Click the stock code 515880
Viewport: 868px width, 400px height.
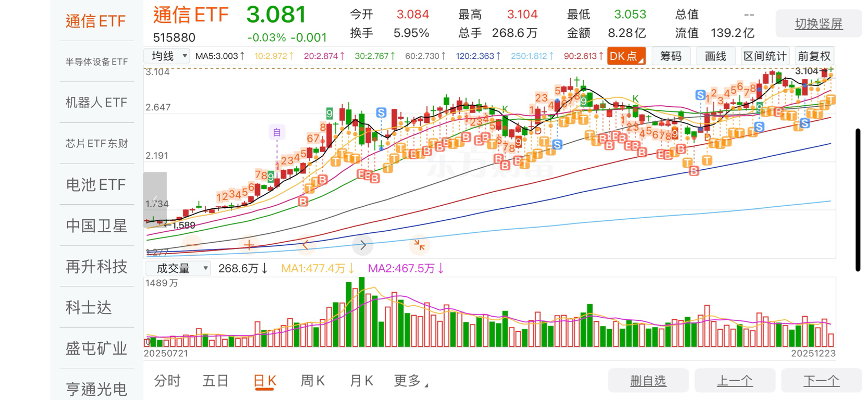174,37
